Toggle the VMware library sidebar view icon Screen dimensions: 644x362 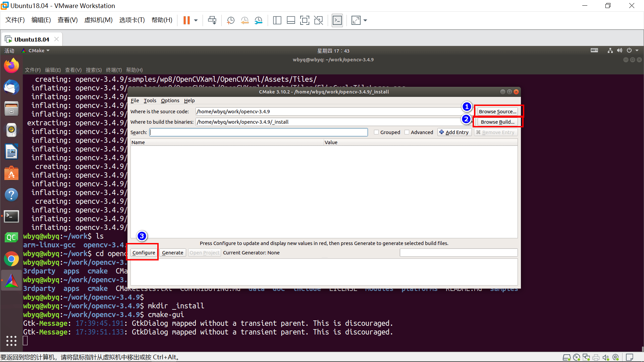pyautogui.click(x=277, y=20)
